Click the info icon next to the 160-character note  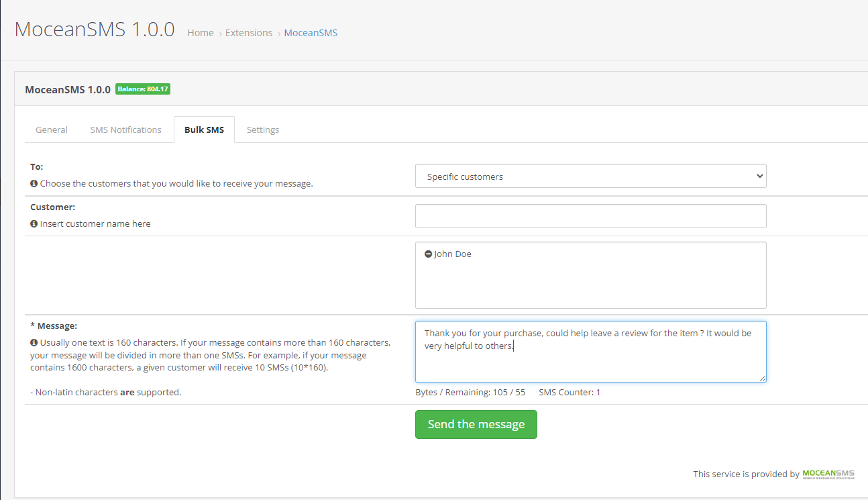click(34, 342)
